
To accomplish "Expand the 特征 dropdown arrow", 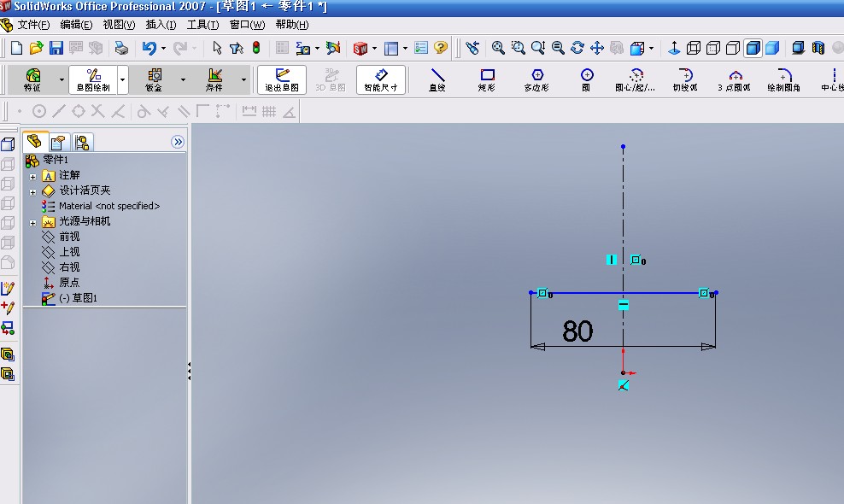I will [62, 79].
